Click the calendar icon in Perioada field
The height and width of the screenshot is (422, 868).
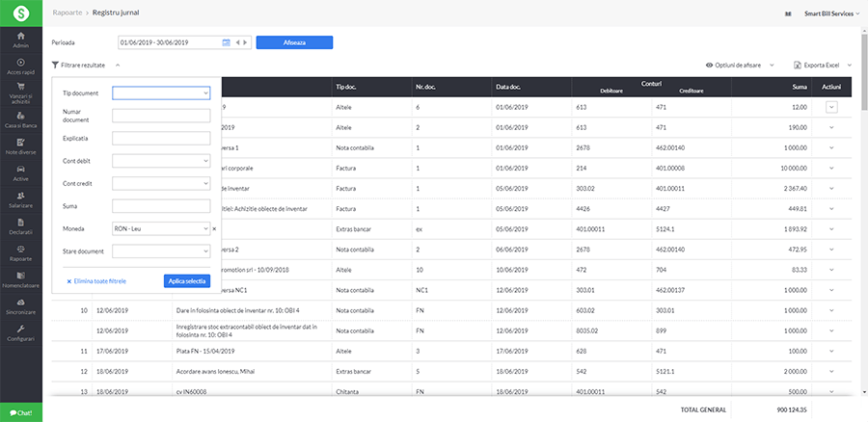point(227,42)
